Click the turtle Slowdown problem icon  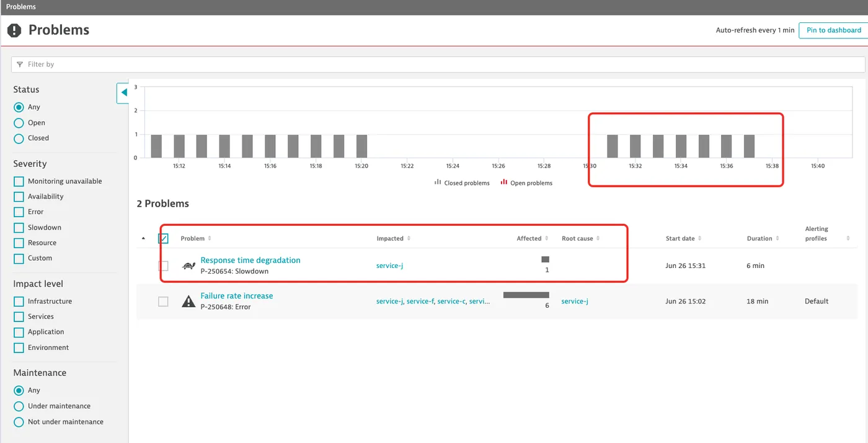point(188,266)
